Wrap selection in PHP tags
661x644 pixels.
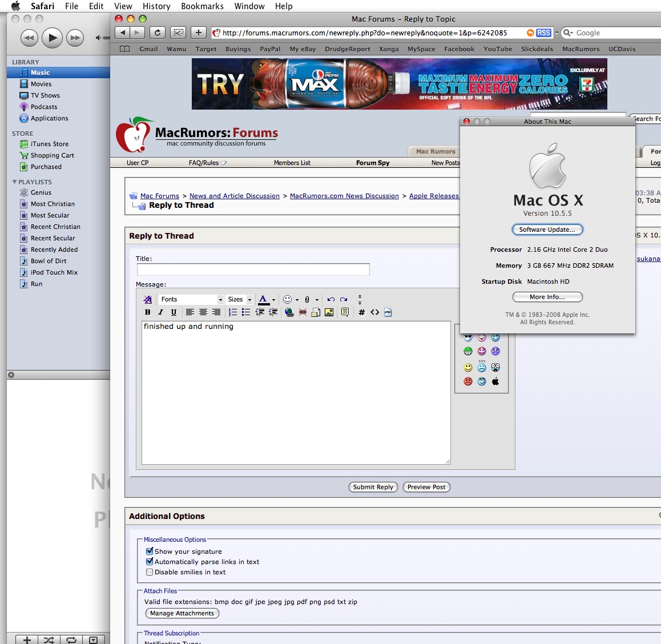(388, 312)
